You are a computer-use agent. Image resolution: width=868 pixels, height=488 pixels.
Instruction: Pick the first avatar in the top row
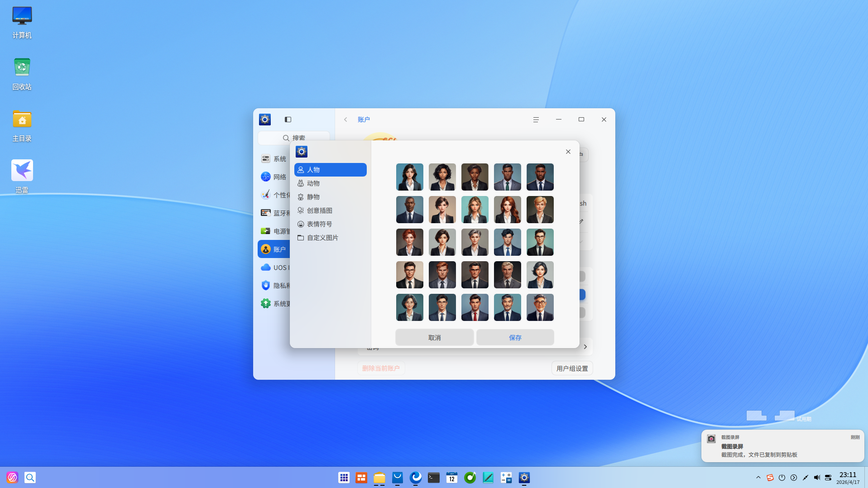pos(410,177)
